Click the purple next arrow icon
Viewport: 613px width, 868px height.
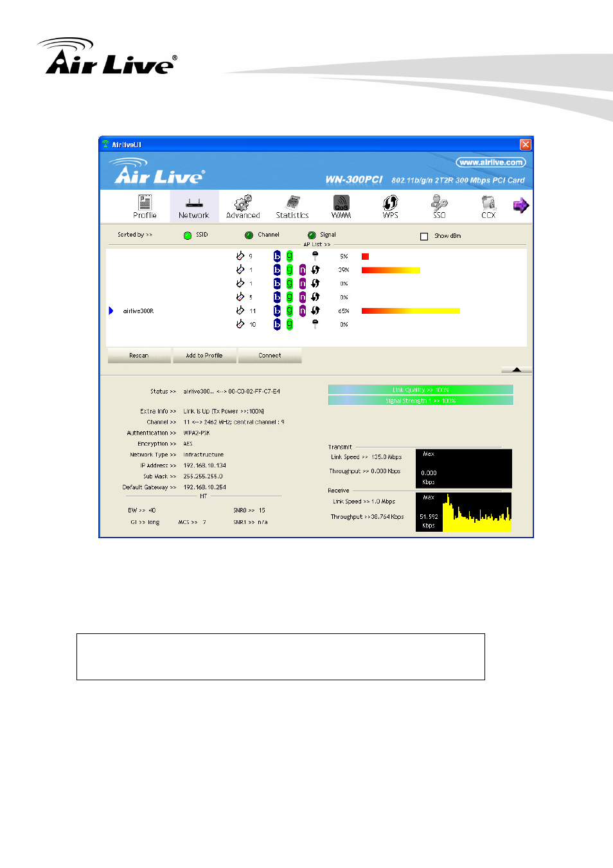(520, 206)
